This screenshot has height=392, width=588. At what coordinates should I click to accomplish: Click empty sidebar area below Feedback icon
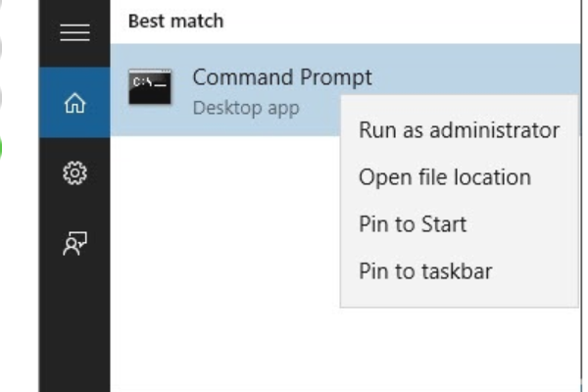[74, 323]
